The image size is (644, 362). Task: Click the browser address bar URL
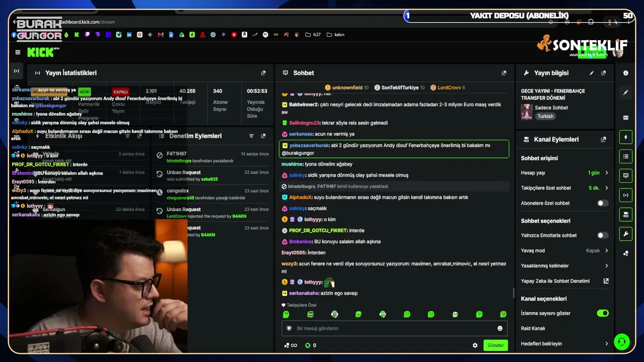[88, 22]
